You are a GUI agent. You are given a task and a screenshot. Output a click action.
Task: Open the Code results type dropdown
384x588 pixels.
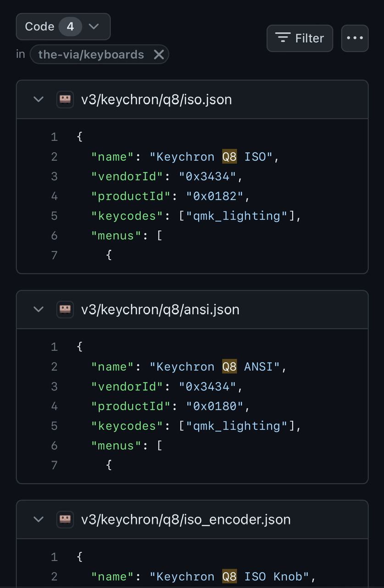click(63, 27)
